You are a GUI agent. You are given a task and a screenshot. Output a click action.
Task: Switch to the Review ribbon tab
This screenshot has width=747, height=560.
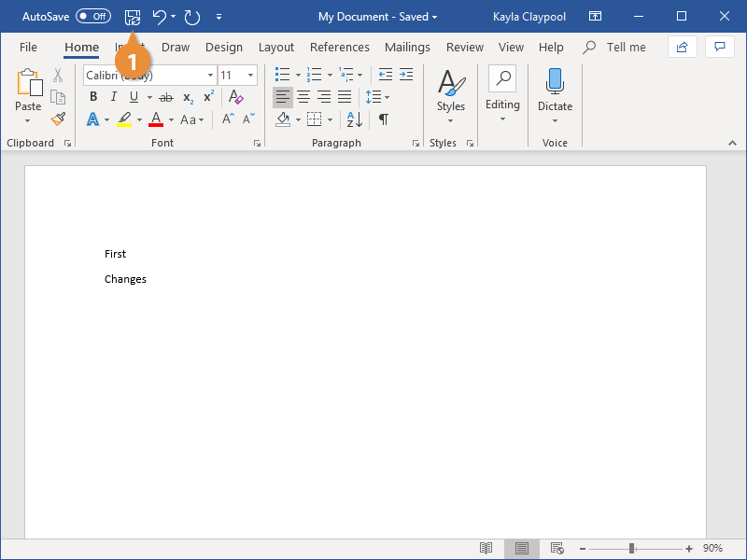coord(465,47)
